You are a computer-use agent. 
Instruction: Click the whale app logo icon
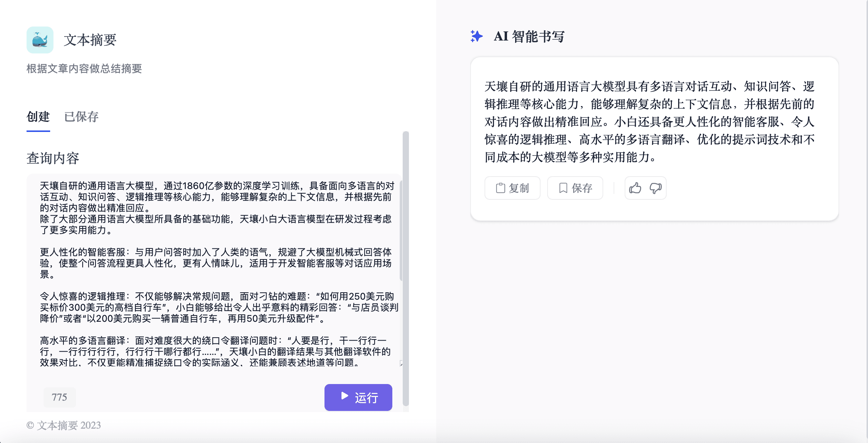[40, 40]
